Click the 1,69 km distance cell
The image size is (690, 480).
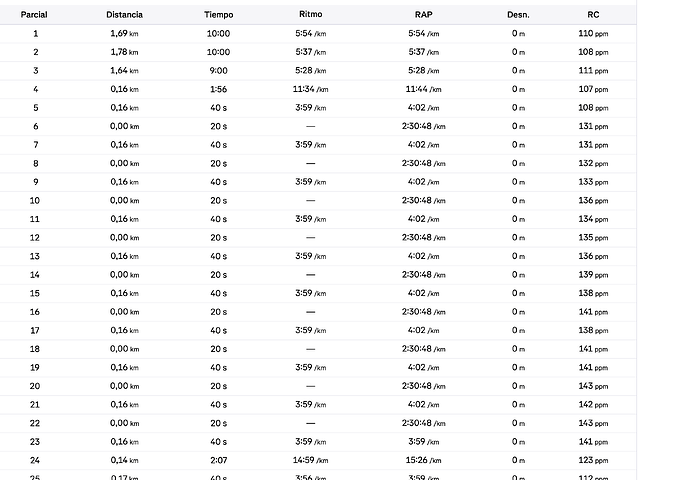pos(124,33)
